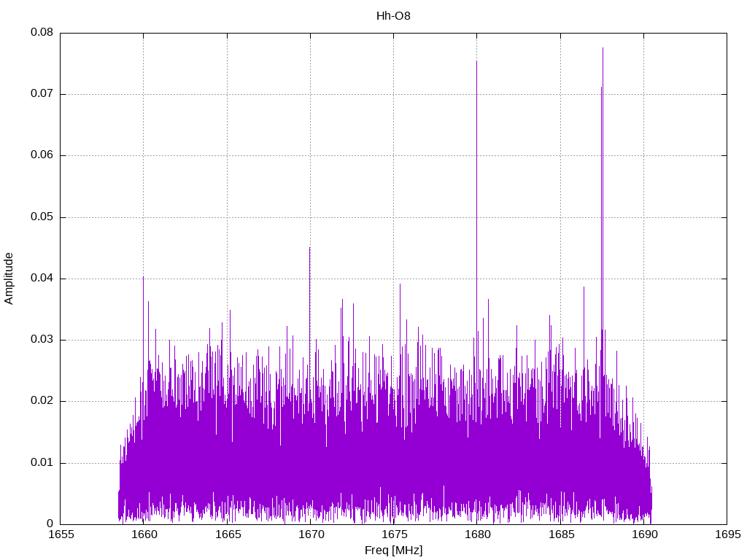Click the 0.03 y-axis tick label
The height and width of the screenshot is (560, 747).
pos(42,340)
